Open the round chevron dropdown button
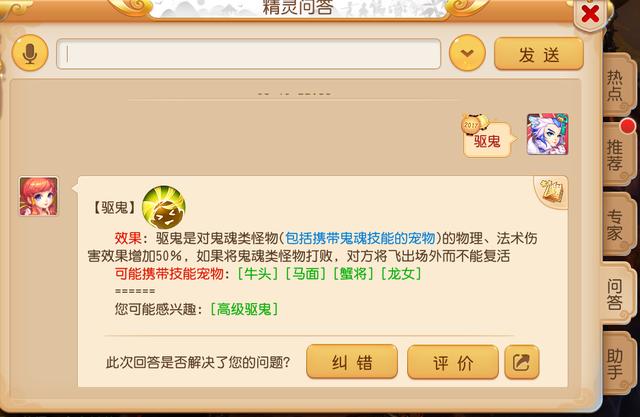The height and width of the screenshot is (417, 640). coord(467,53)
